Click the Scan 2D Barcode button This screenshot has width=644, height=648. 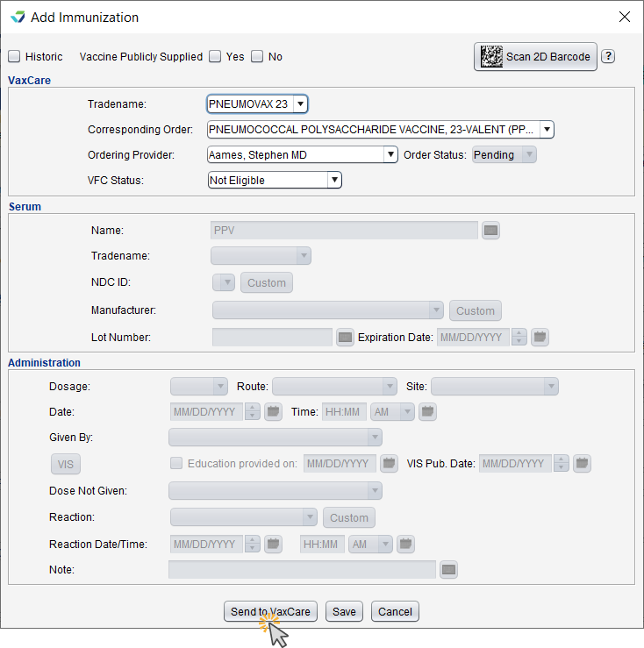pos(535,57)
